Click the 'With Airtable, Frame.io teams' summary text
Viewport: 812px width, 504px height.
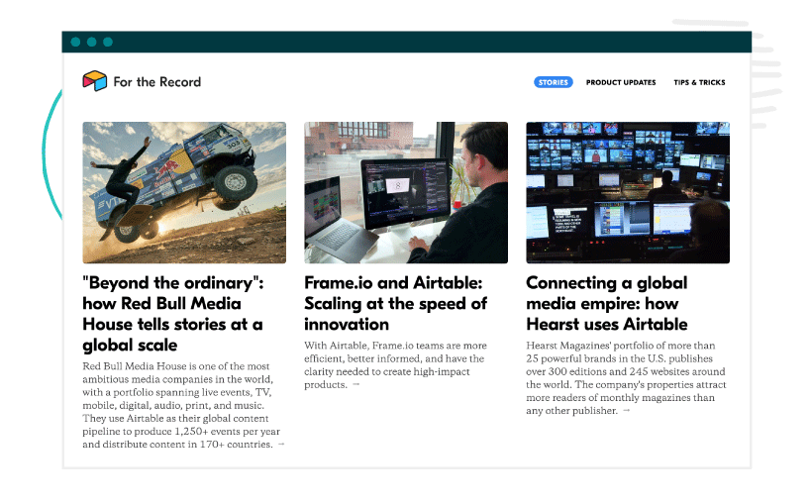(x=396, y=364)
